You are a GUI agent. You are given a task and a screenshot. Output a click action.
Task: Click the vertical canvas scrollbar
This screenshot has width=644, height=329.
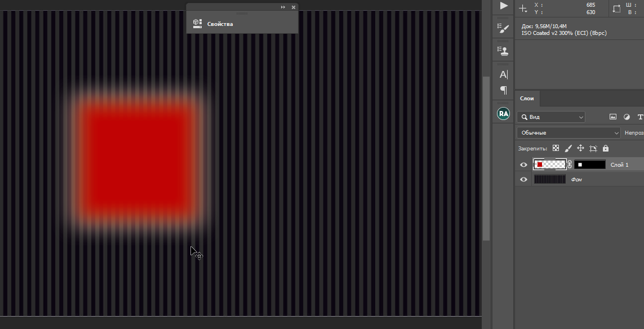486,158
